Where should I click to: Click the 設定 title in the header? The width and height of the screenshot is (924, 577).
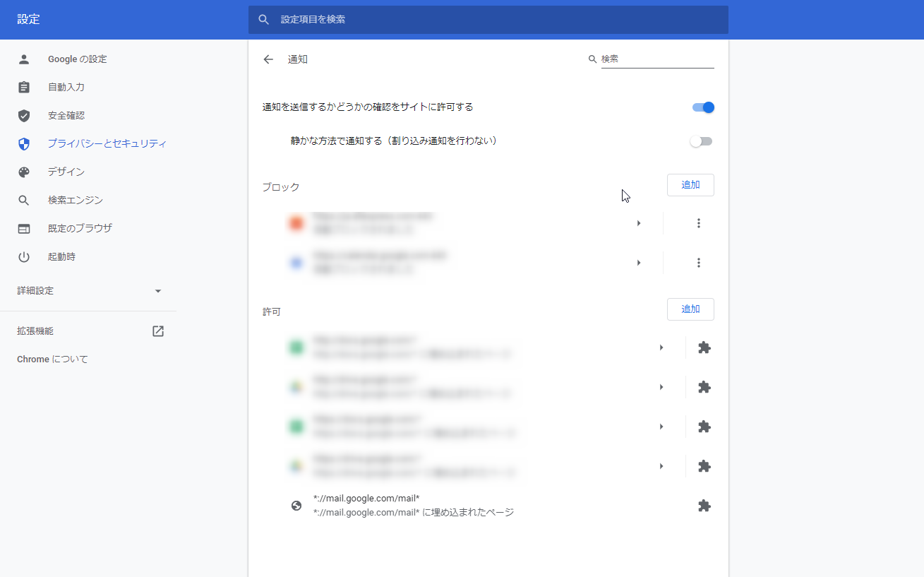point(29,20)
